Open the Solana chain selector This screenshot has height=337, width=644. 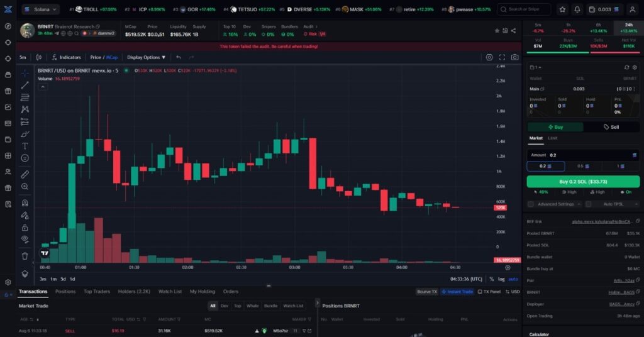click(x=40, y=9)
